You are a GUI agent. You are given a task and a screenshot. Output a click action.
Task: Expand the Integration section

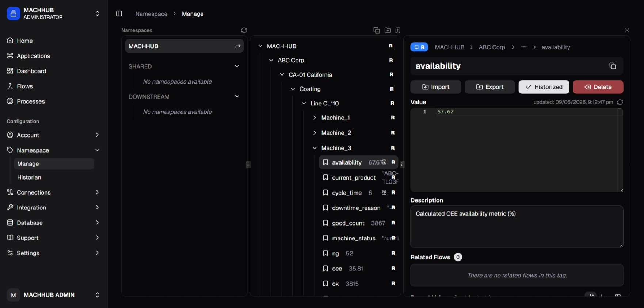pos(53,208)
